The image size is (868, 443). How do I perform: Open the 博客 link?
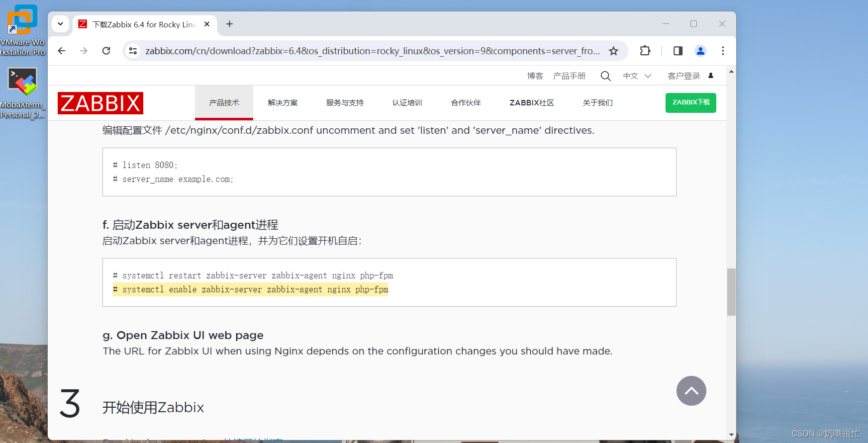tap(535, 76)
